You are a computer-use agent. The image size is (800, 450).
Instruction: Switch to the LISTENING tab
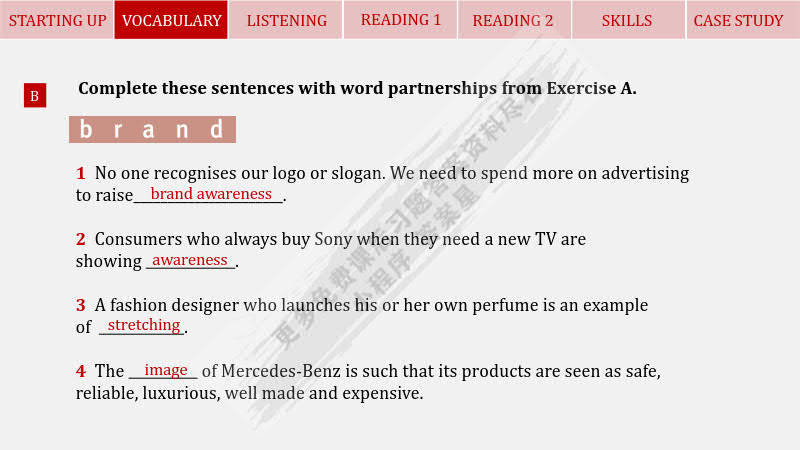click(x=286, y=20)
